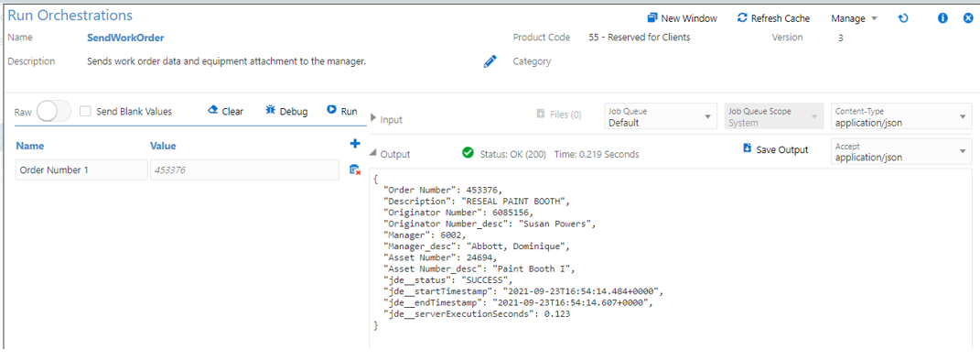Run the orchestration

(342, 112)
